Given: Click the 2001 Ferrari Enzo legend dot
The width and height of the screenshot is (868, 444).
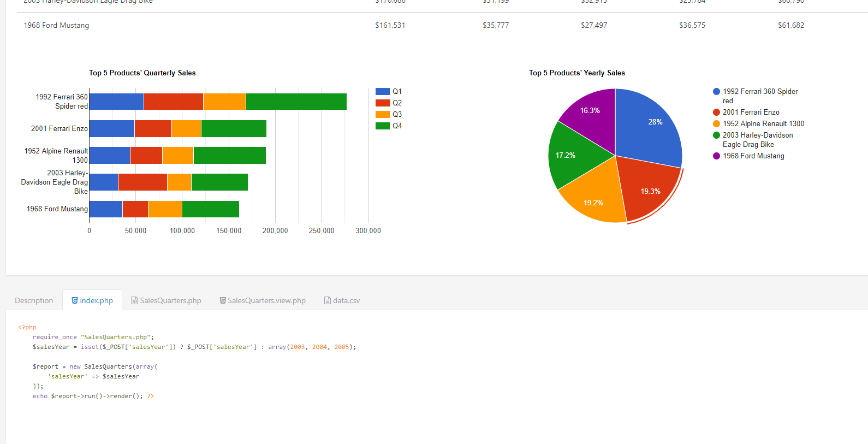Looking at the screenshot, I should click(x=716, y=113).
